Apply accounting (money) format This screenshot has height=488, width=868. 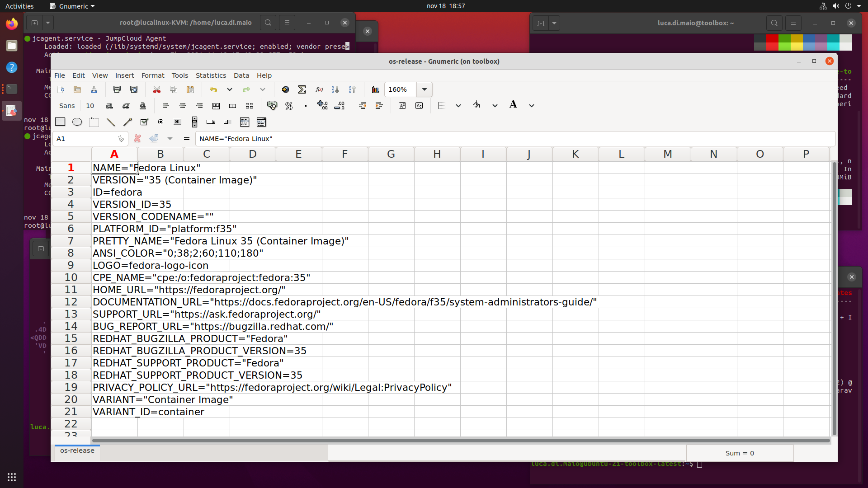pyautogui.click(x=272, y=106)
